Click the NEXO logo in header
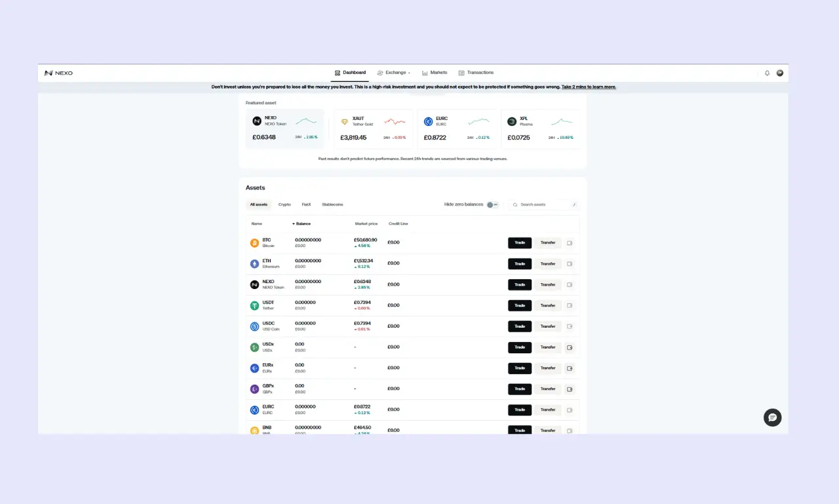Viewport: 839px width, 504px height. (x=58, y=73)
